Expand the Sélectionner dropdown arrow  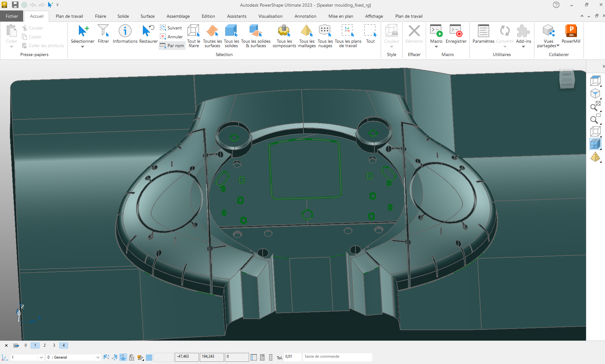click(x=82, y=47)
